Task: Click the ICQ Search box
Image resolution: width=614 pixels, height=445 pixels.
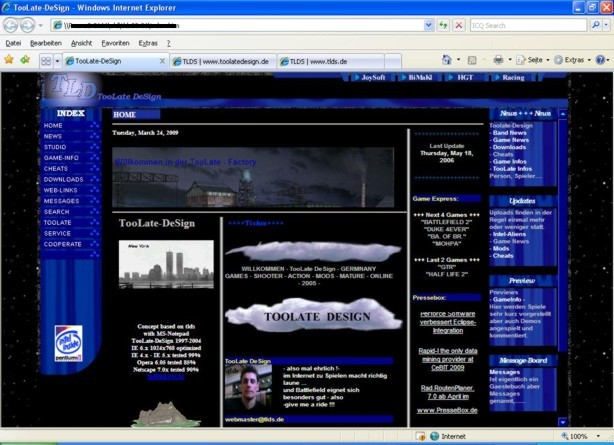Action: click(x=528, y=25)
